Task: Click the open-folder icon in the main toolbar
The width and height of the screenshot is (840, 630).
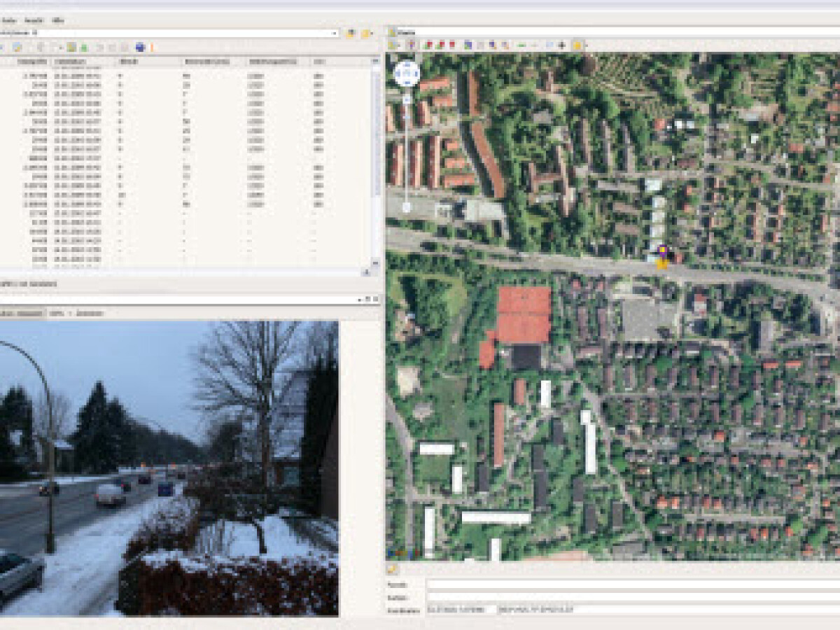Action: pyautogui.click(x=17, y=48)
